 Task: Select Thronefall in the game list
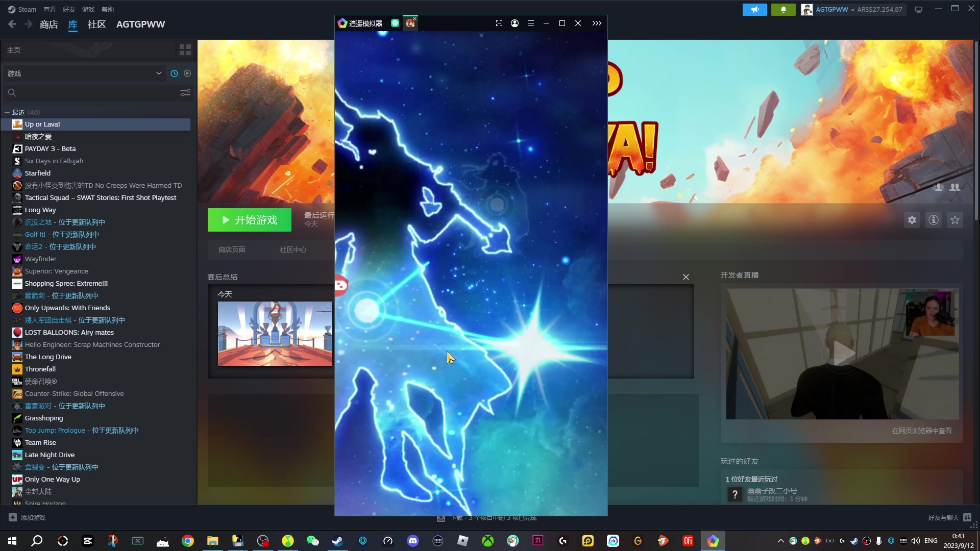click(x=40, y=369)
